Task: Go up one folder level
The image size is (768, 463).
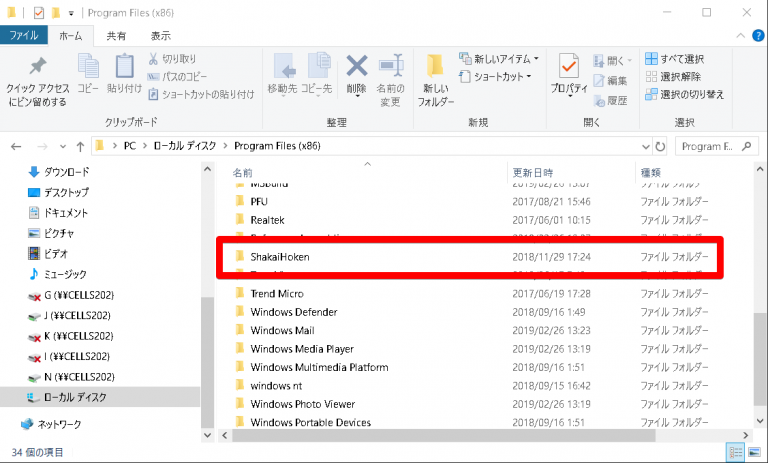Action: (80, 146)
